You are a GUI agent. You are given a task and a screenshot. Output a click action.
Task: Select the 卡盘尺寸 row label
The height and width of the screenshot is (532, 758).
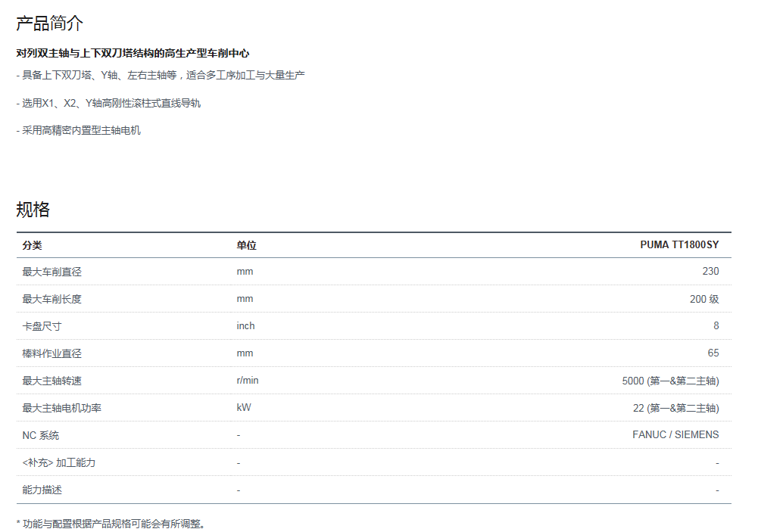pos(42,326)
